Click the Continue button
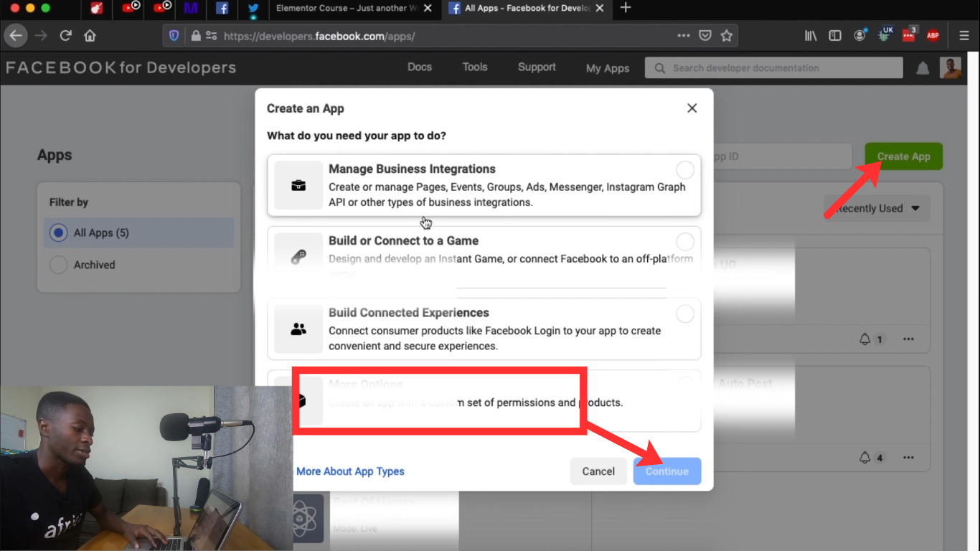The width and height of the screenshot is (980, 551). 667,471
